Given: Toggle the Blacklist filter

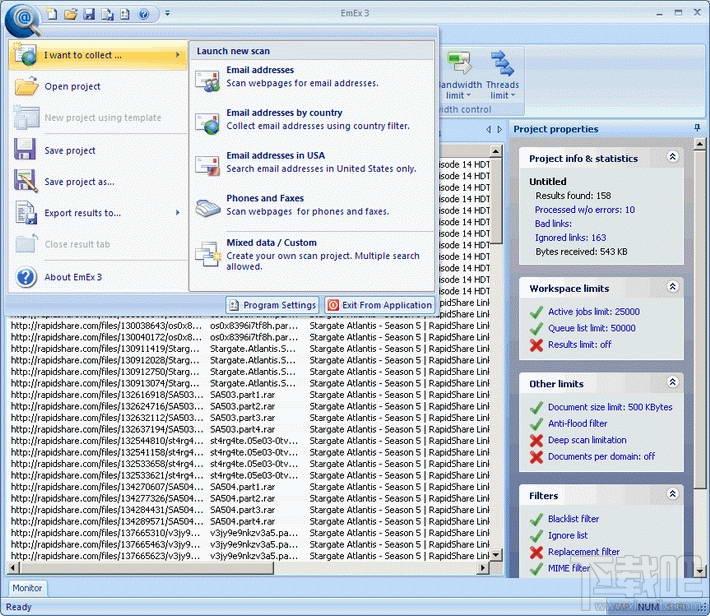Looking at the screenshot, I should (573, 519).
